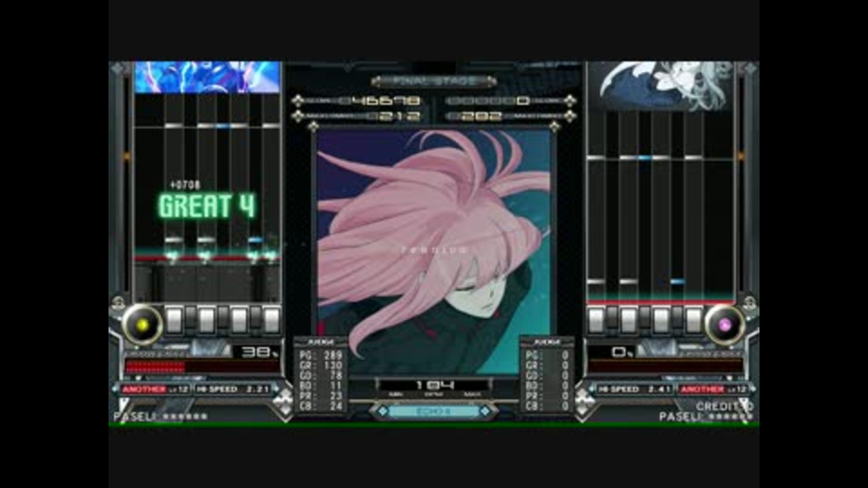Click the FINAL STAGE banner
This screenshot has height=488, width=868.
click(x=434, y=81)
